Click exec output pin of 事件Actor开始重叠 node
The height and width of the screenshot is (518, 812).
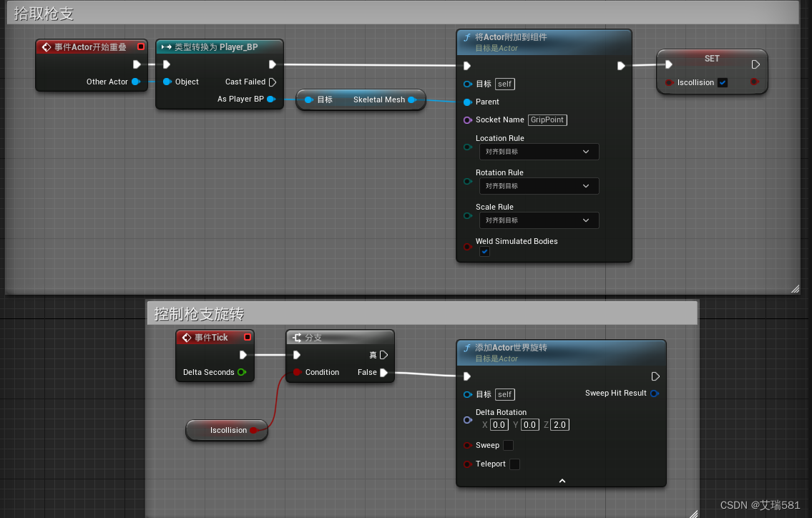click(137, 64)
